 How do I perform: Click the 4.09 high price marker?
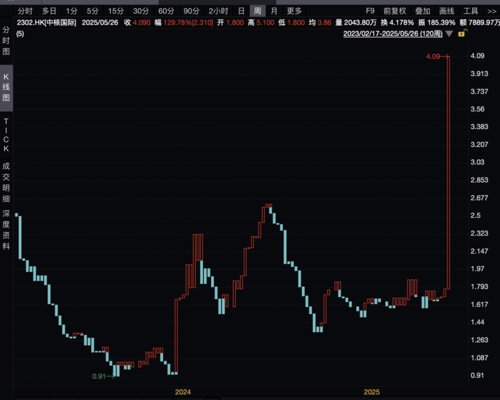433,56
